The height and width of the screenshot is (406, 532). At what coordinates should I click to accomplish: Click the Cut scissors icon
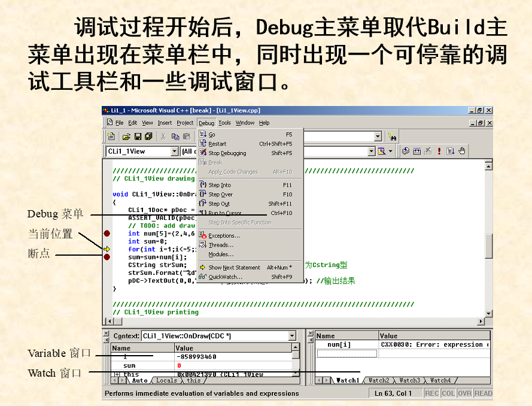tap(163, 137)
